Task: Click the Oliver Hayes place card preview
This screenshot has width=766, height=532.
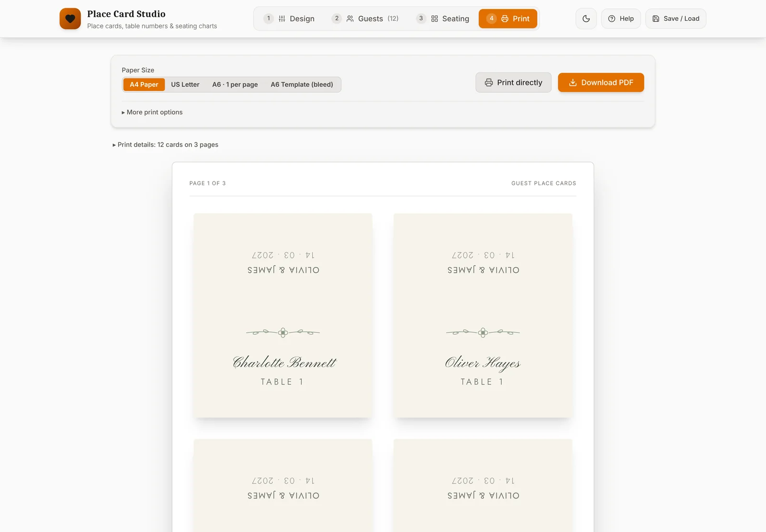Action: point(483,316)
